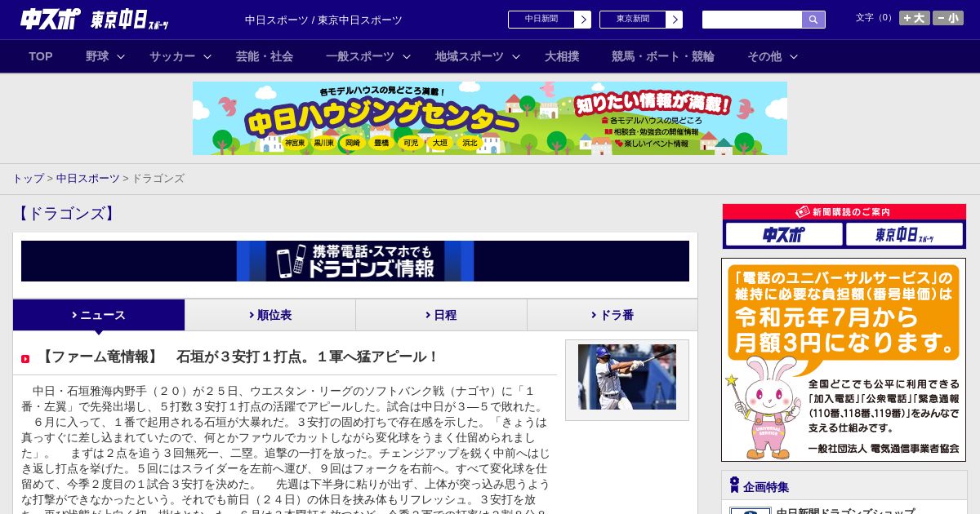
Task: Expand the 一般スポーツ dropdown chevron
Action: tap(407, 57)
